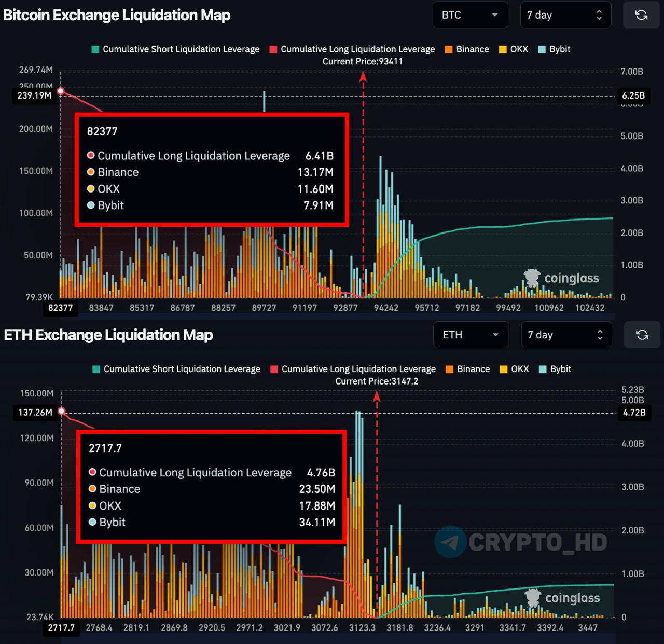Click the Bitcoin current price dashed line arrow
Image resolution: width=664 pixels, height=644 pixels.
point(363,77)
